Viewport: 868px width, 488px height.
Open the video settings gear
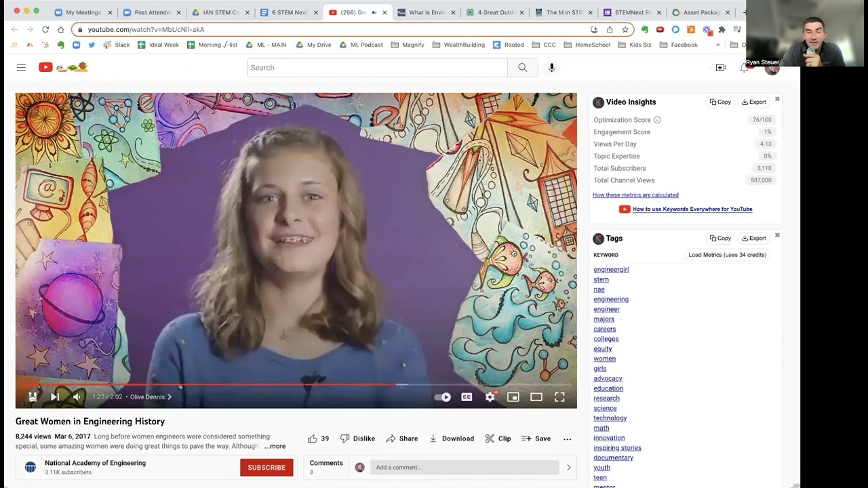(x=490, y=397)
